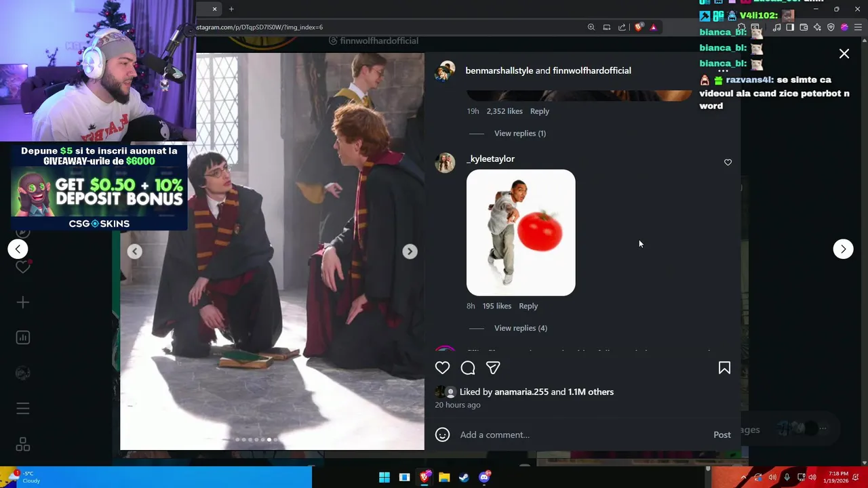The image size is (868, 488).
Task: Open the emoji picker beside Add a comment
Action: coord(442,434)
